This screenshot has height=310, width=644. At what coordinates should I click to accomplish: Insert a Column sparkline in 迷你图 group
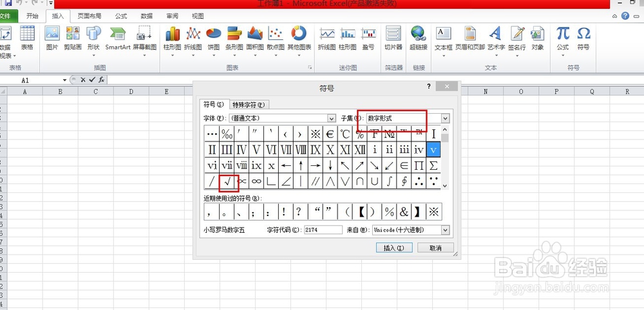348,38
